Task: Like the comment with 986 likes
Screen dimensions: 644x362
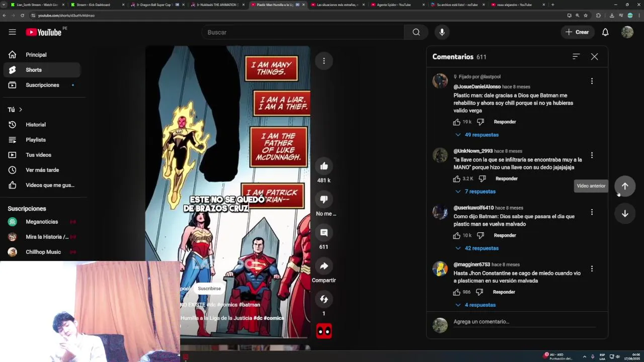Action: [x=457, y=292]
